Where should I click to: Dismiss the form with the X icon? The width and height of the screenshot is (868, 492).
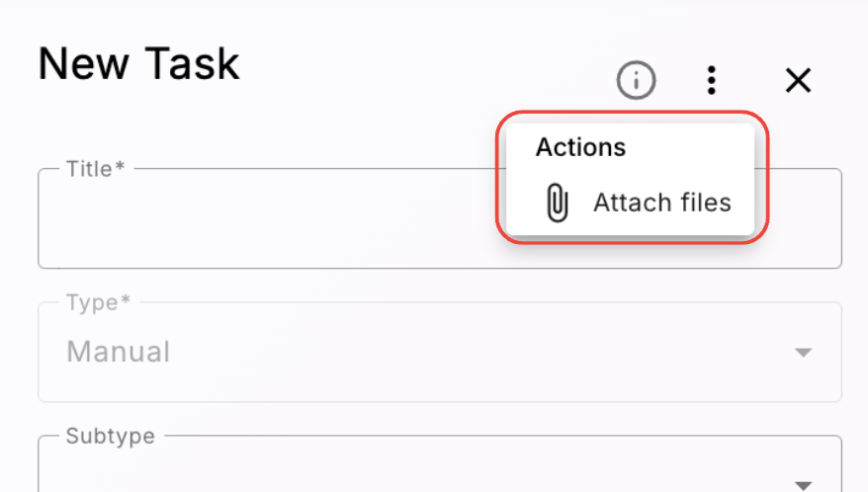[798, 80]
